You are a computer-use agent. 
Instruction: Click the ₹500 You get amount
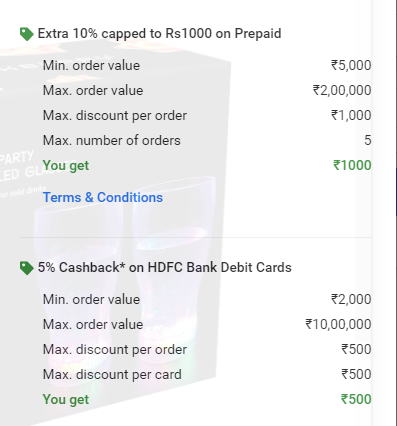click(356, 399)
